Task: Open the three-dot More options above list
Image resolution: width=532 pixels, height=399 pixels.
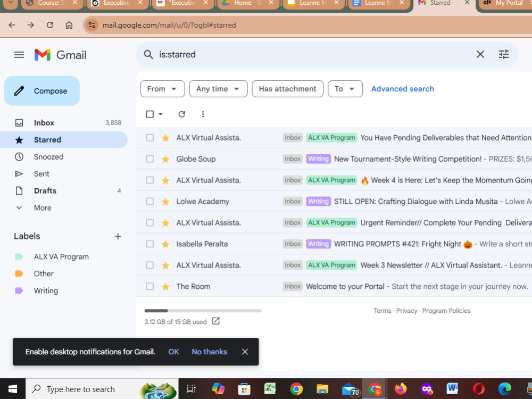Action: coord(203,114)
